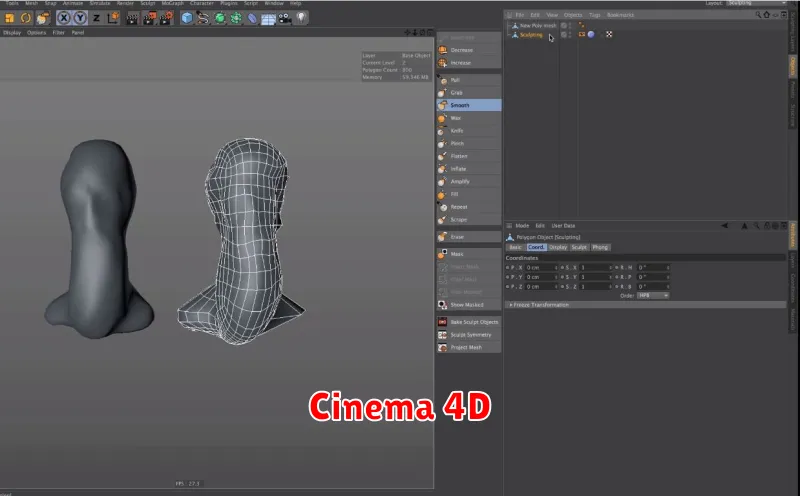
Task: Open the spline pen tool icon
Action: click(203, 18)
